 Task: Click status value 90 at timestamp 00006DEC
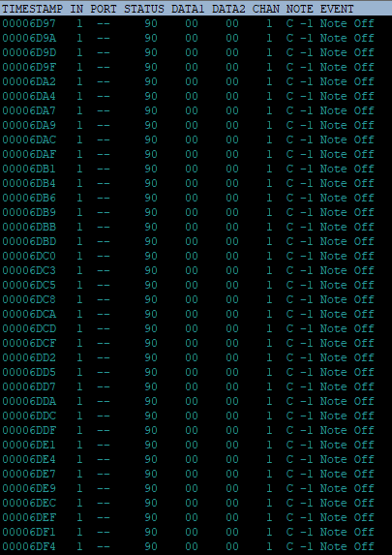[151, 503]
